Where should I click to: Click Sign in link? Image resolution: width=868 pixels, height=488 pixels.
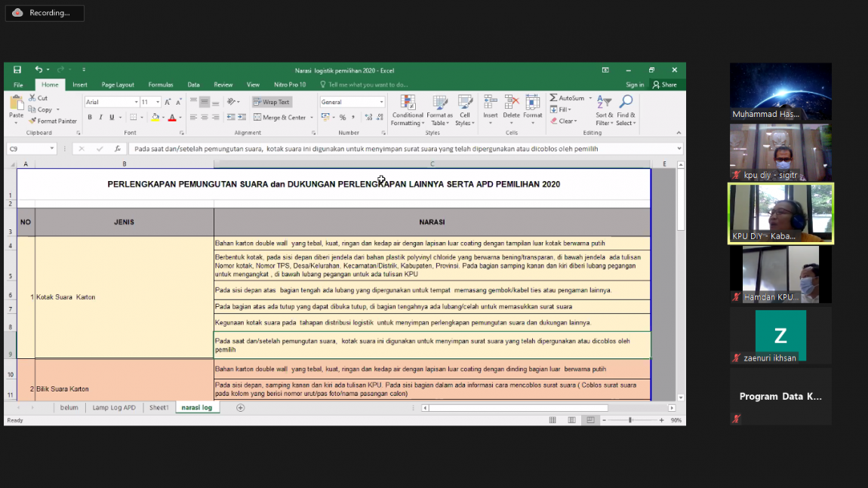pos(635,84)
